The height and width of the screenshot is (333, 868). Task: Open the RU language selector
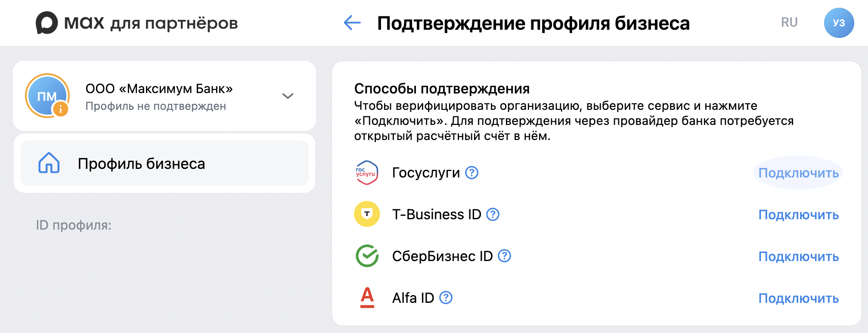[x=790, y=22]
